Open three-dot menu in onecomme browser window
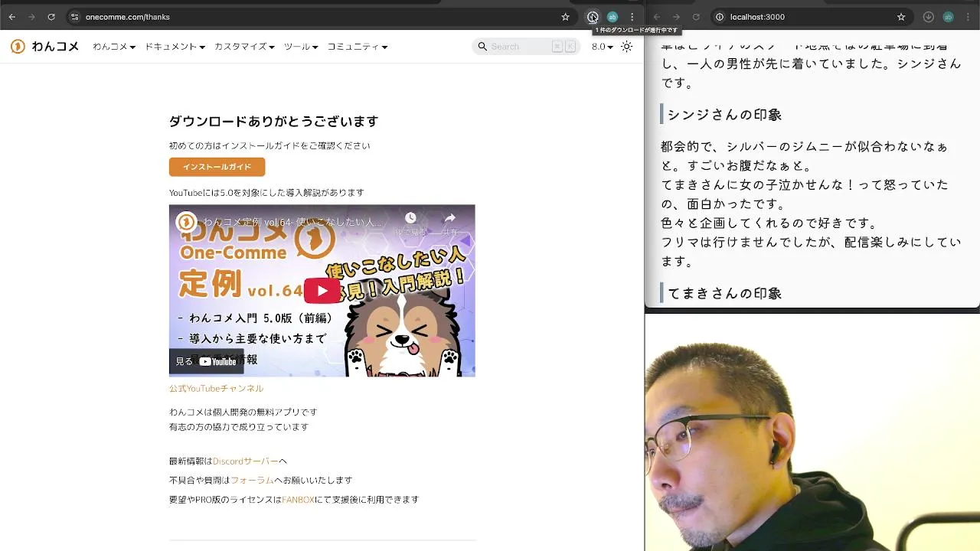Image resolution: width=980 pixels, height=551 pixels. [632, 17]
